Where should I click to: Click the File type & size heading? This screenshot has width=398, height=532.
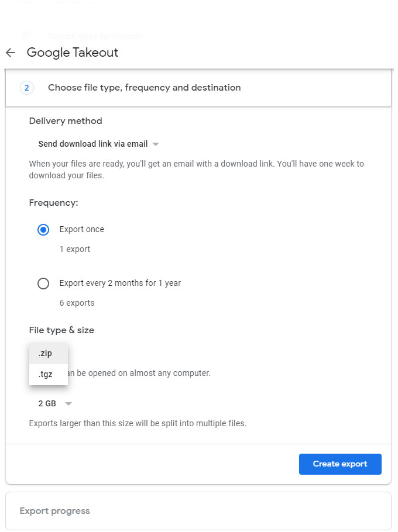pos(61,330)
